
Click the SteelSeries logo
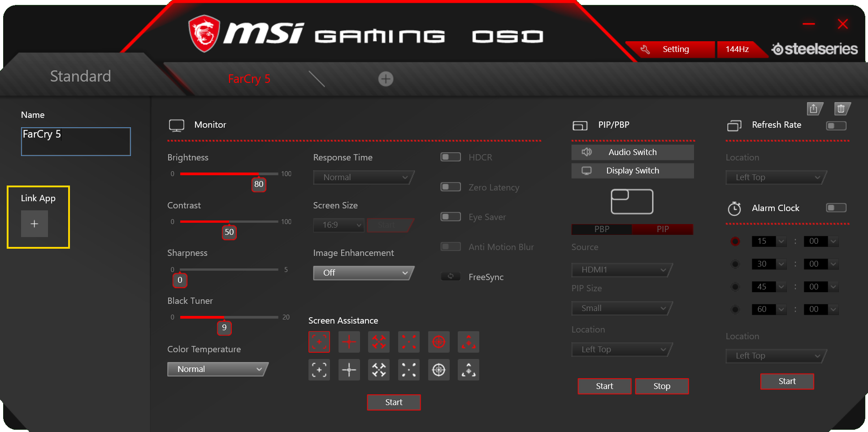coord(814,49)
